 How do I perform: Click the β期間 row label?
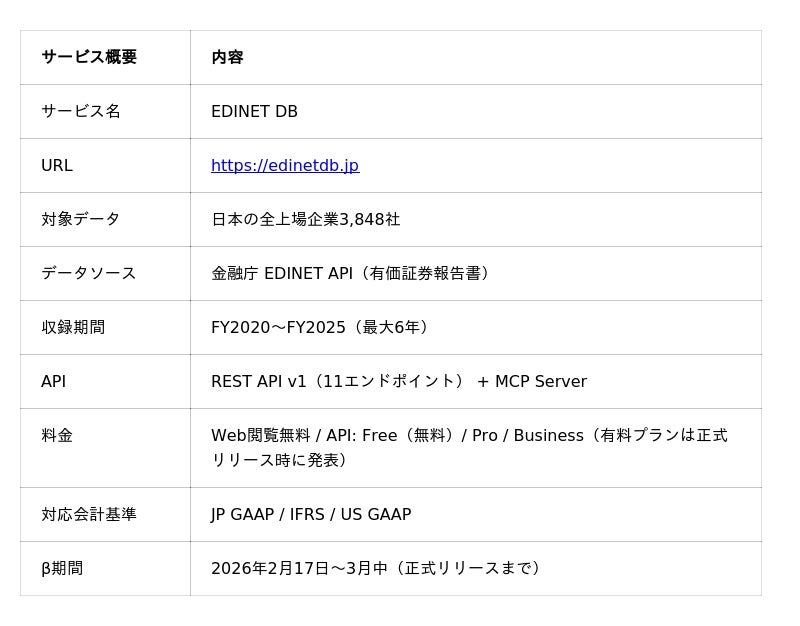coord(62,569)
